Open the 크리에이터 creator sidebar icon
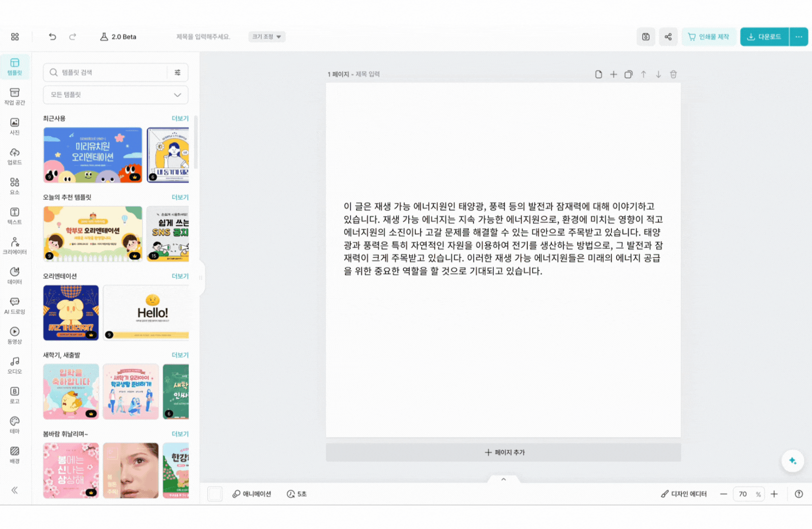Screen dimensions: 812x529 coord(15,246)
